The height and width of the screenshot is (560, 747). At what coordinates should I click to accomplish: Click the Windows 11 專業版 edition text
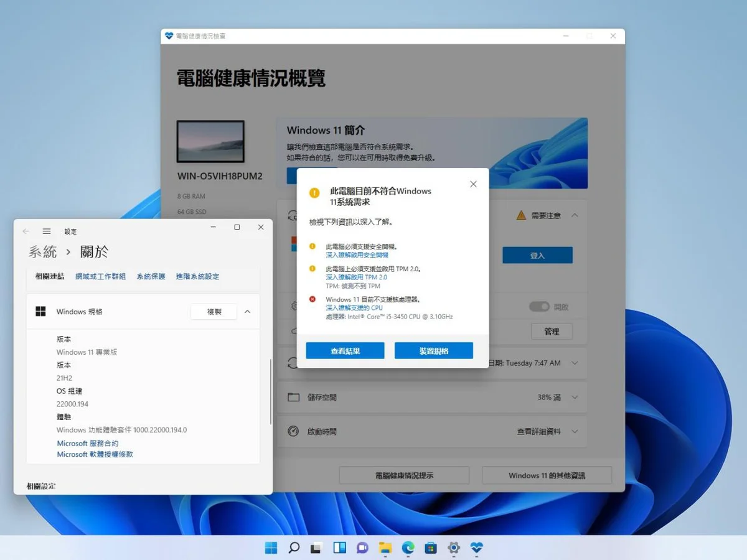tap(87, 352)
